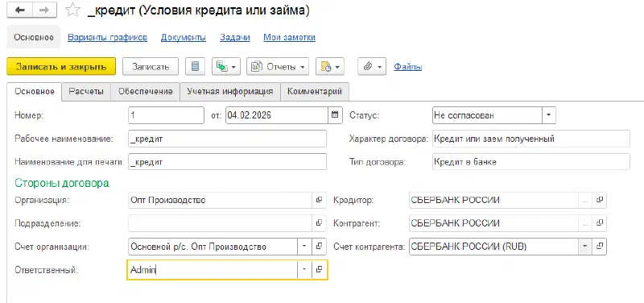Click the date field showing 04.02.2026
The height and width of the screenshot is (303, 644).
[x=277, y=115]
